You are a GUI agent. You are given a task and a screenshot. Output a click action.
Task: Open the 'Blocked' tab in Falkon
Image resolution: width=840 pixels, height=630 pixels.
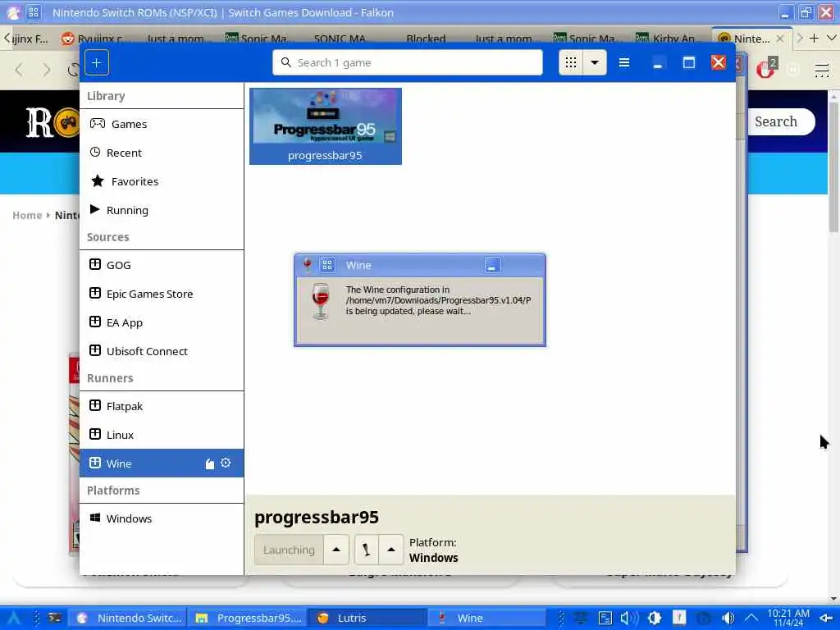pyautogui.click(x=426, y=39)
